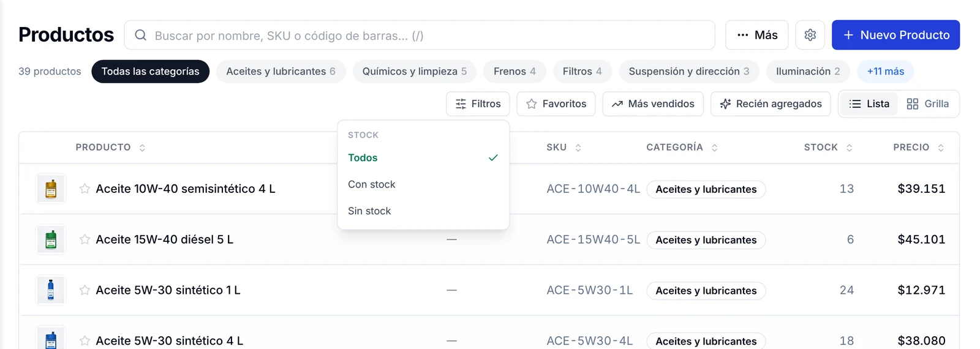Click category tag on ACE-5W30-1L row
The image size is (980, 349).
pos(706,291)
